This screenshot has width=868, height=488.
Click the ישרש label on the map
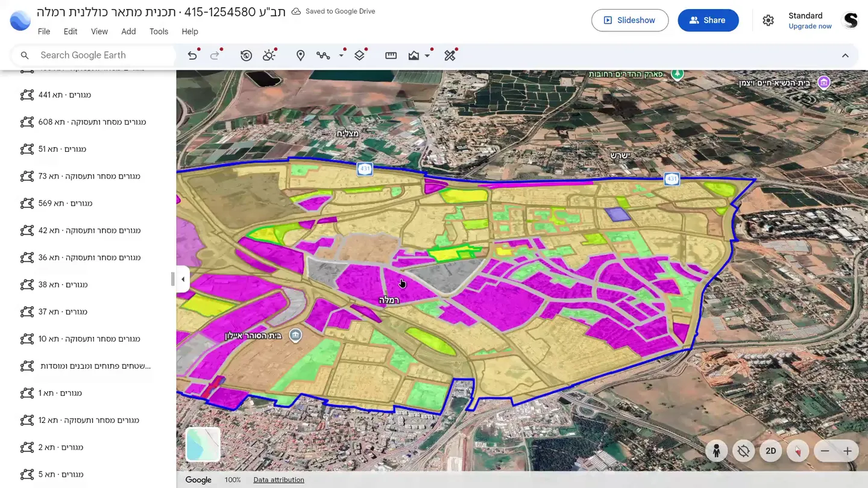pyautogui.click(x=620, y=155)
